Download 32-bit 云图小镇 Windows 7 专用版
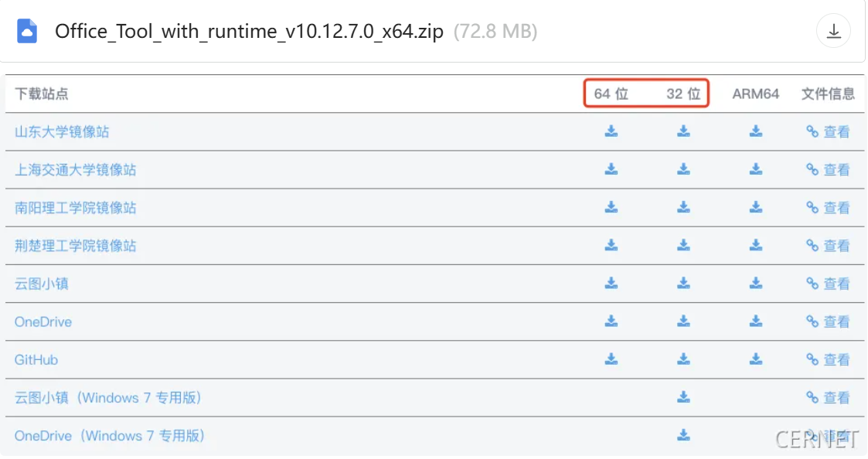 (683, 396)
